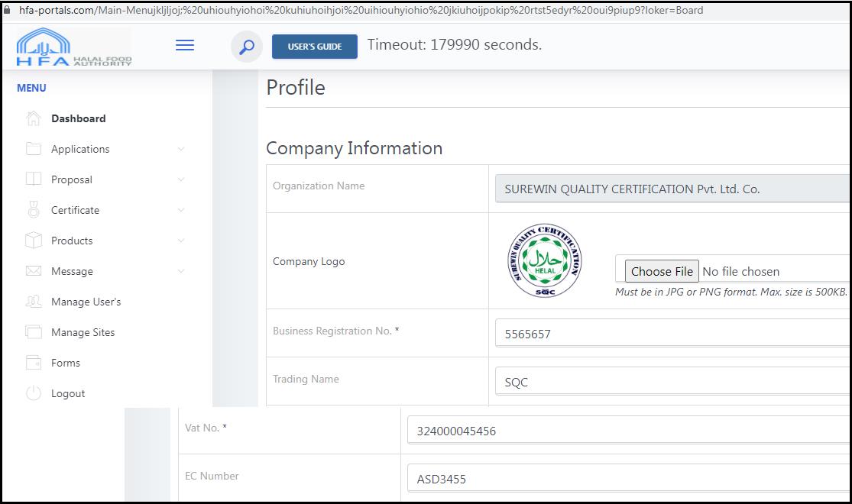Expand the Products submenu chevron
Viewport: 852px width, 504px height.
click(x=181, y=241)
